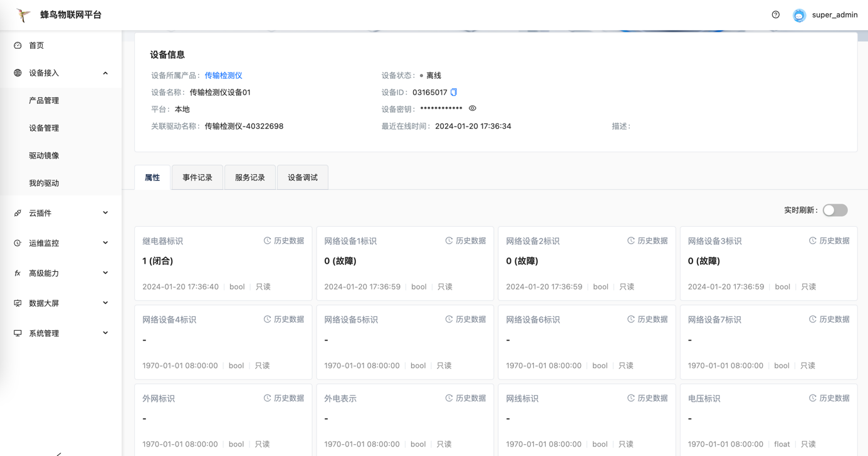Click history clock icon for 网线标识
This screenshot has height=456, width=868.
[630, 398]
